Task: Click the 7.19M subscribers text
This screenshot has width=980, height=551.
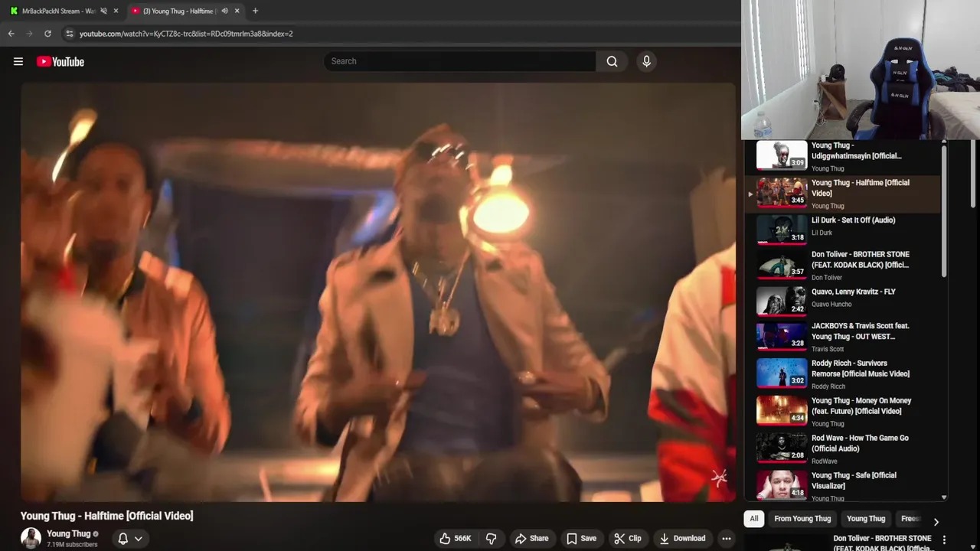Action: click(x=72, y=545)
